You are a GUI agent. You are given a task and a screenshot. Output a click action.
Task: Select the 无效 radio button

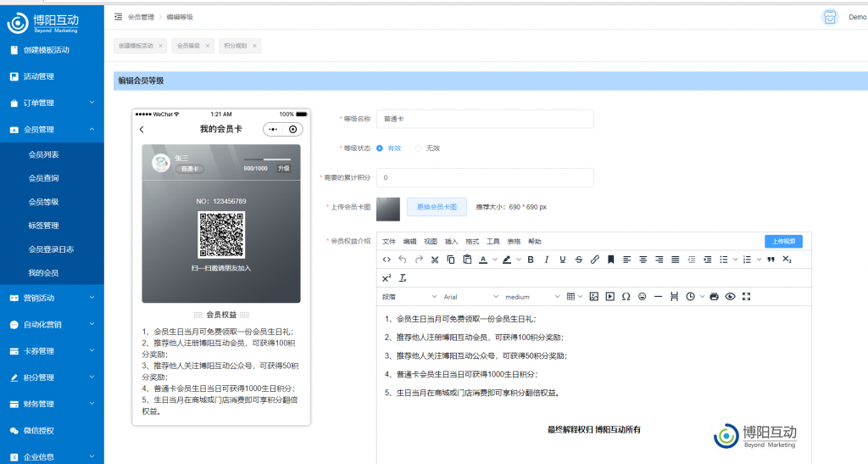418,148
